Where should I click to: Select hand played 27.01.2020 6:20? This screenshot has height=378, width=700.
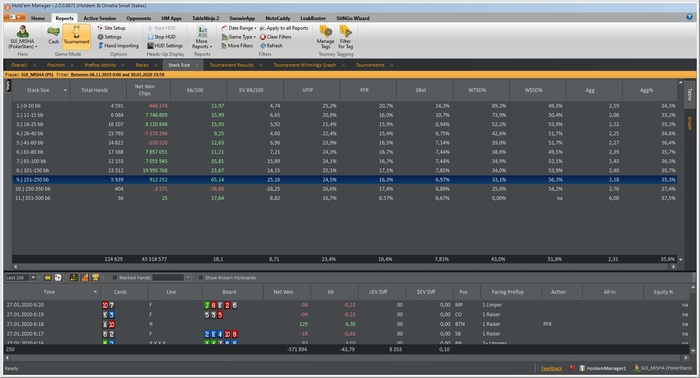pos(346,305)
